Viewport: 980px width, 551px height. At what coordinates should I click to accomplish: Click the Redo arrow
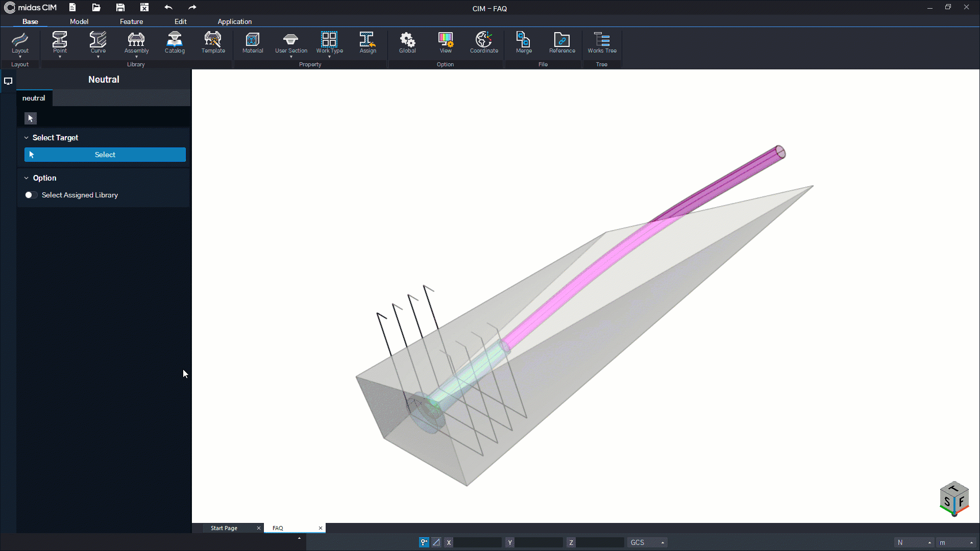click(192, 8)
